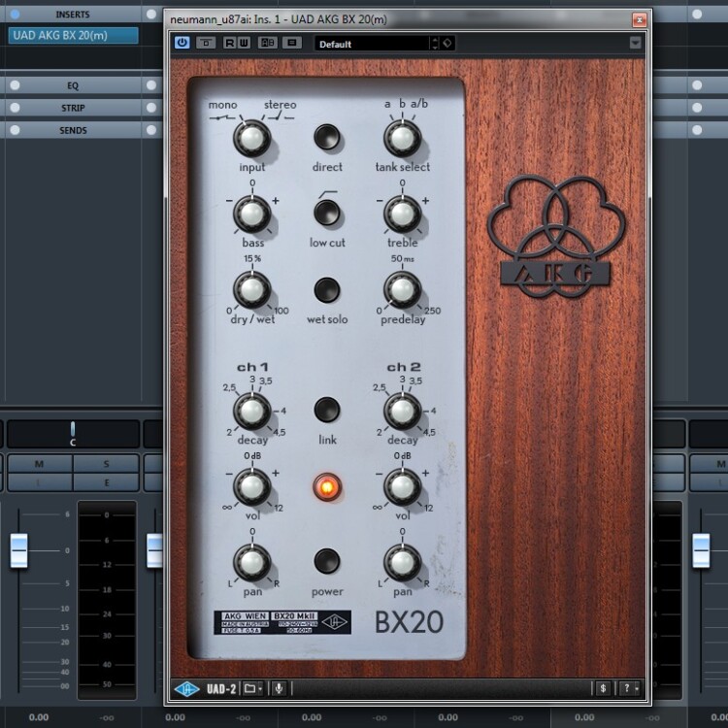Screen dimensions: 728x728
Task: Switch between A/B settings icon
Action: [268, 43]
